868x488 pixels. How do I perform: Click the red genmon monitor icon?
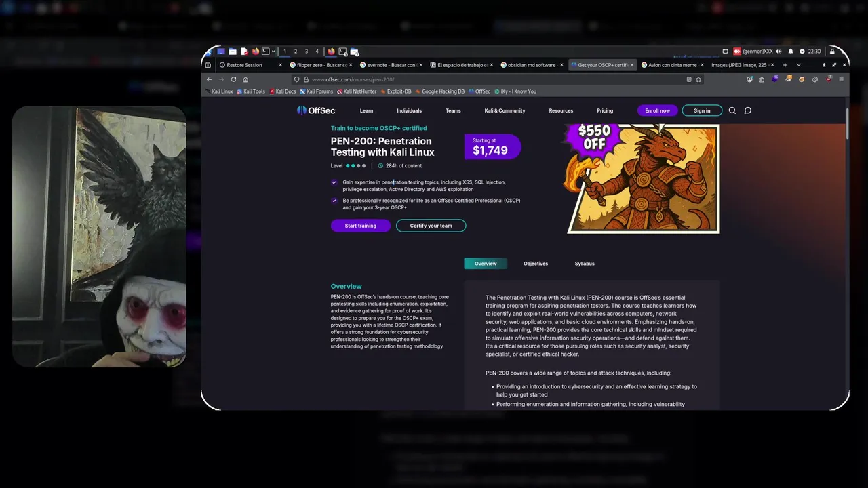tap(736, 52)
